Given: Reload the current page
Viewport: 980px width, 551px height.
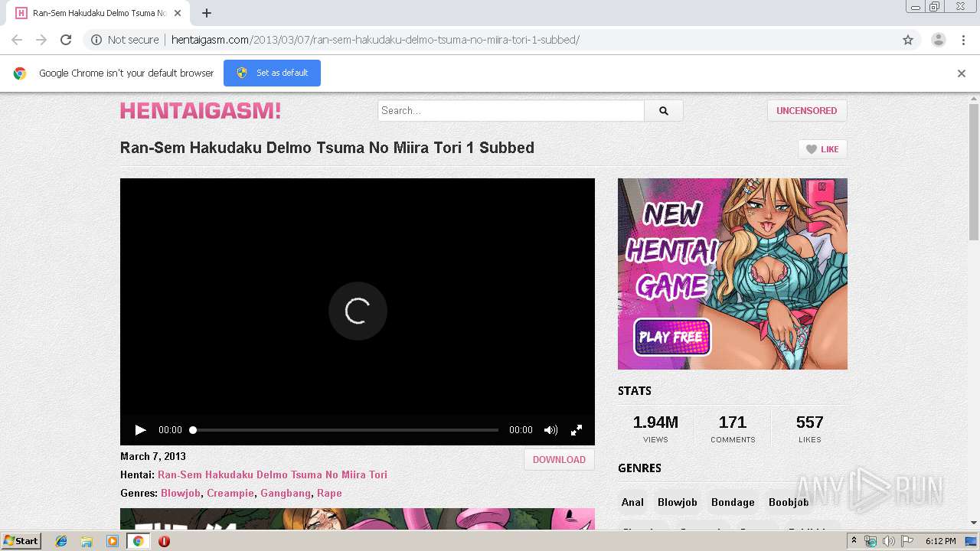Looking at the screenshot, I should (66, 40).
